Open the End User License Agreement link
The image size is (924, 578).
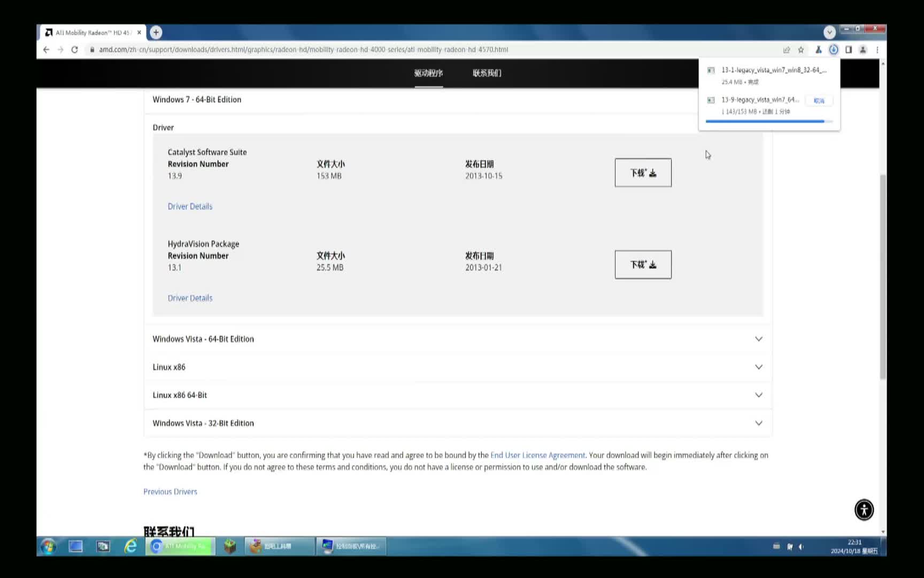point(537,455)
